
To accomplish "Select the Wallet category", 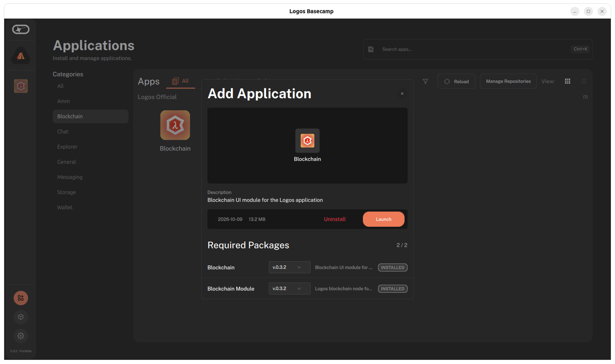I will (91, 207).
